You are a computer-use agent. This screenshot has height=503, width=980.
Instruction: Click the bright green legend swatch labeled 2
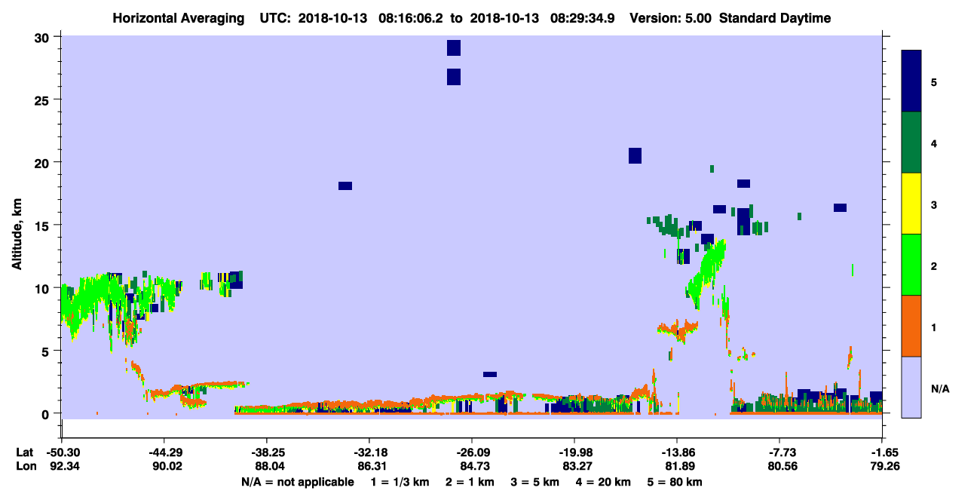pos(911,265)
